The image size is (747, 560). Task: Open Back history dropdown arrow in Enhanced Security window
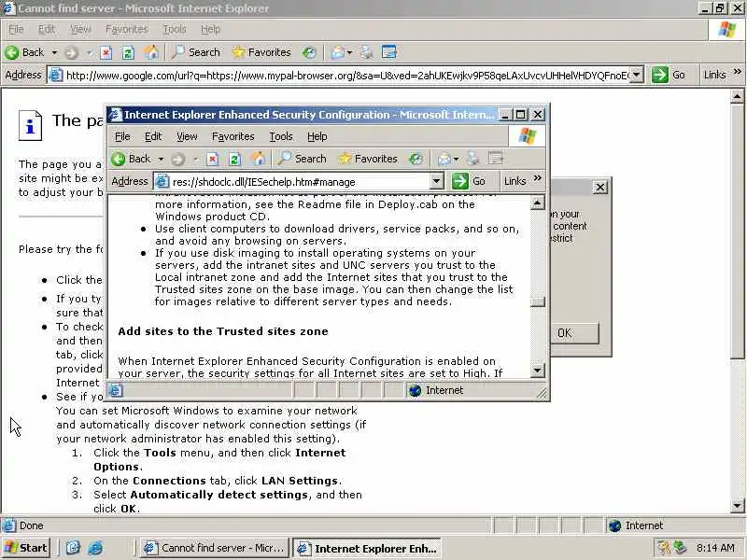pyautogui.click(x=161, y=159)
